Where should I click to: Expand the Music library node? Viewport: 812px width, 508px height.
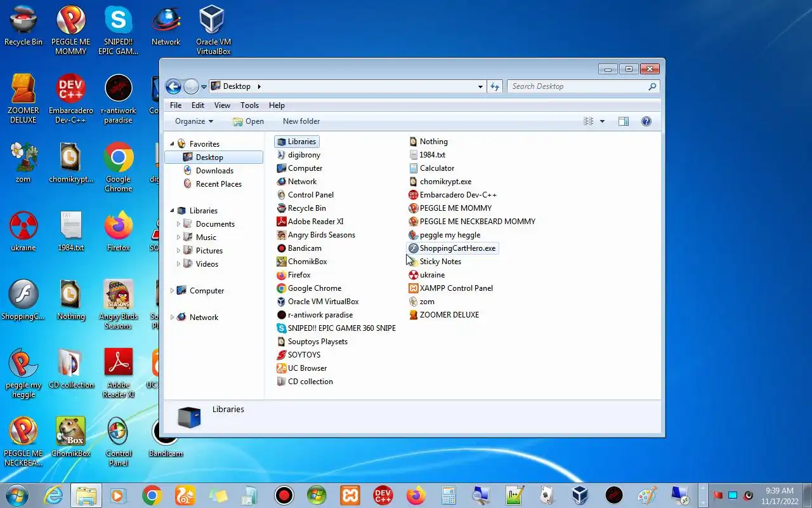pos(178,237)
